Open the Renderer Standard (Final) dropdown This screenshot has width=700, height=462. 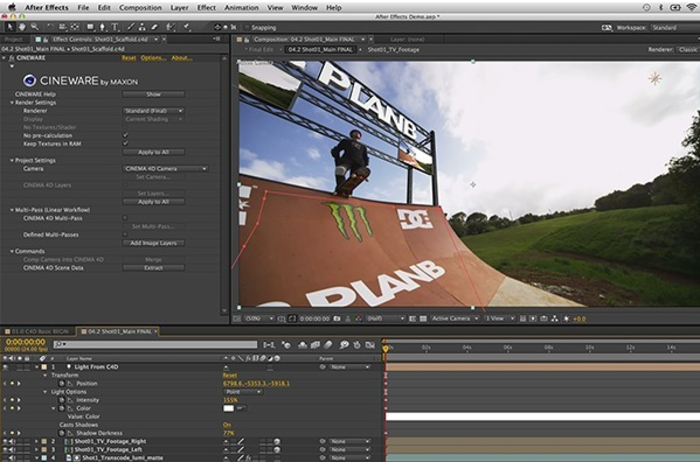[152, 111]
